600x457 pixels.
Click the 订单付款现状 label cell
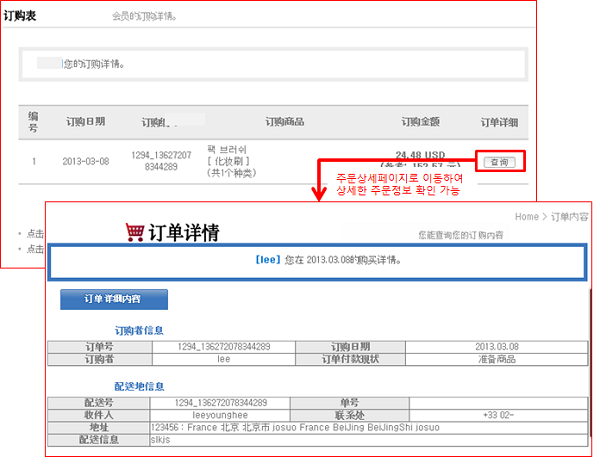point(350,359)
